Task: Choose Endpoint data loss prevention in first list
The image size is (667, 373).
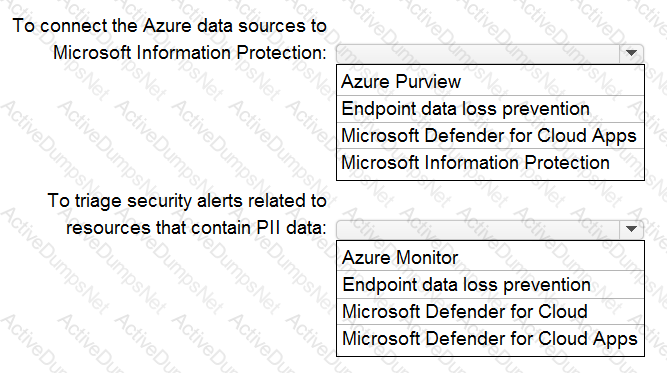Action: (490, 109)
